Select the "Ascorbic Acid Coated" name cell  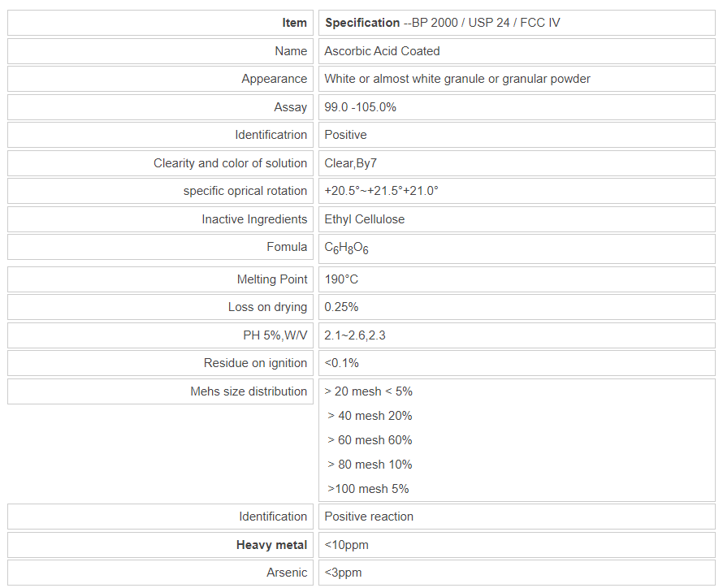[x=382, y=51]
